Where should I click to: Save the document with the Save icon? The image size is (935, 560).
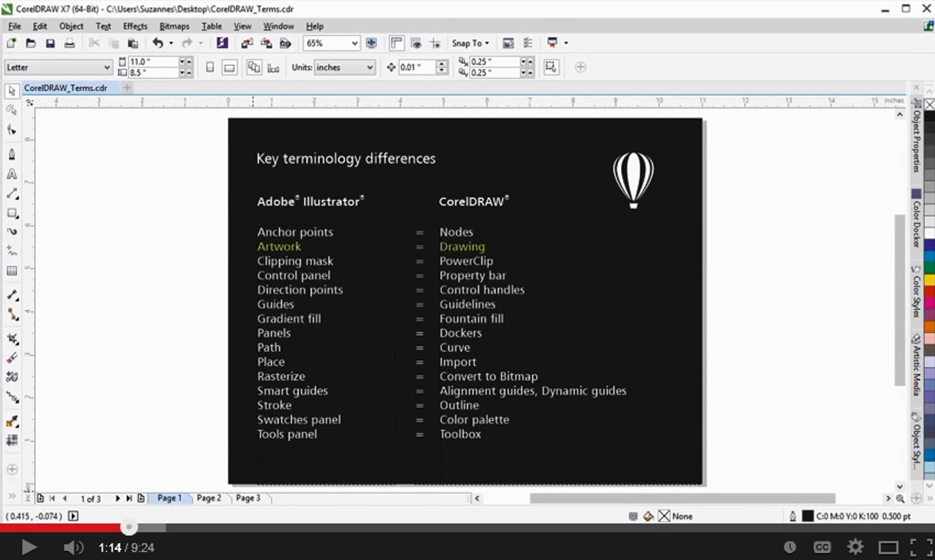(x=50, y=43)
